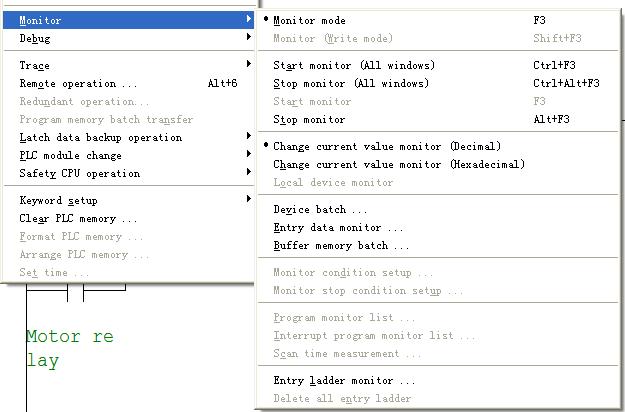This screenshot has width=625, height=412.
Task: Expand Latch data backup operation submenu
Action: tap(249, 138)
